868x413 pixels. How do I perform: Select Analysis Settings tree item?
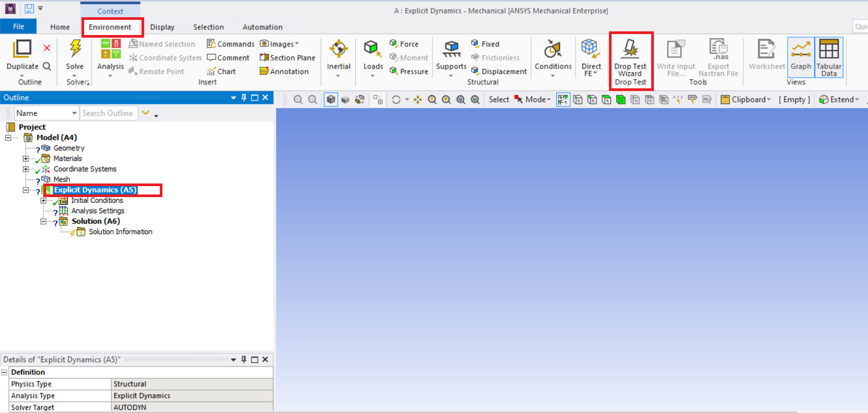[98, 211]
